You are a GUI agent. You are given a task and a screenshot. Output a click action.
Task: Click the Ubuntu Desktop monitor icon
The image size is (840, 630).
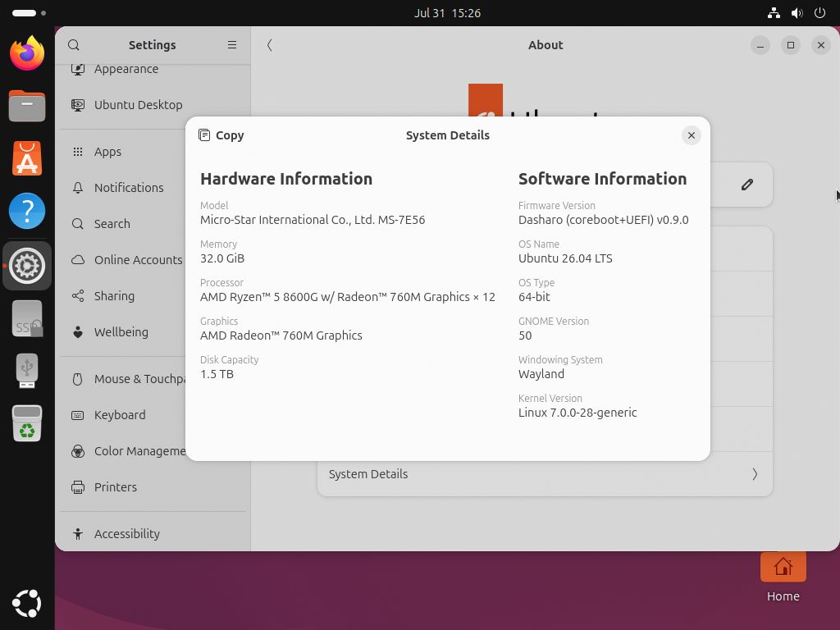(x=78, y=105)
